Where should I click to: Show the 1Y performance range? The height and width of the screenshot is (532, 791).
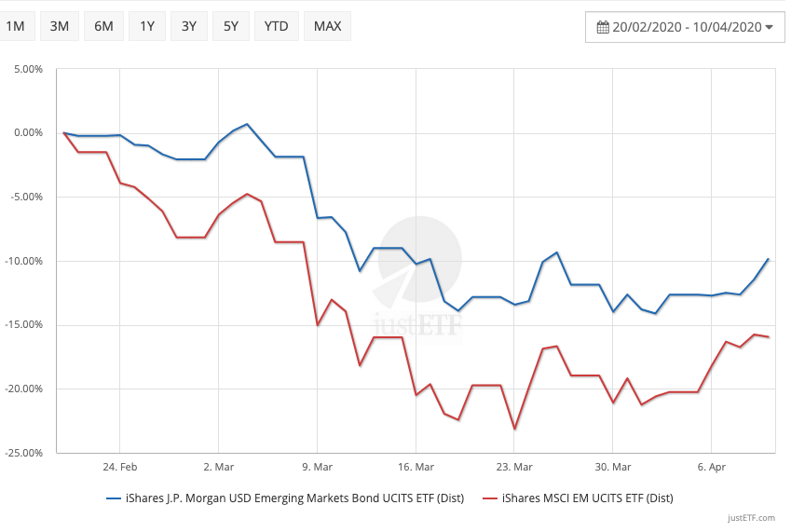(147, 26)
